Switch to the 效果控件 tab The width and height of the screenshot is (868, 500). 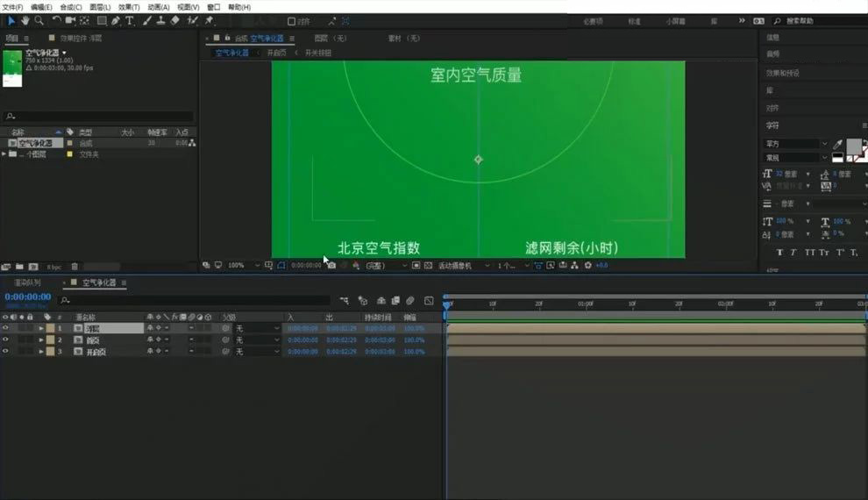(81, 39)
